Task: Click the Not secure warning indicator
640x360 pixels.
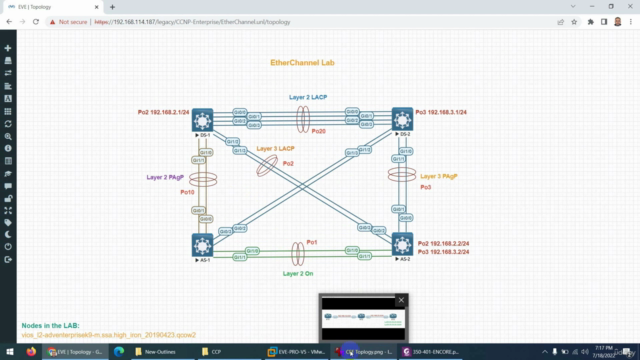Action: [68, 22]
